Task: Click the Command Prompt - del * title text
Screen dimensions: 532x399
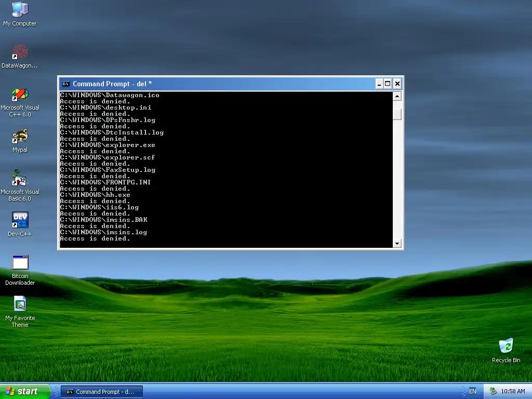Action: 112,84
